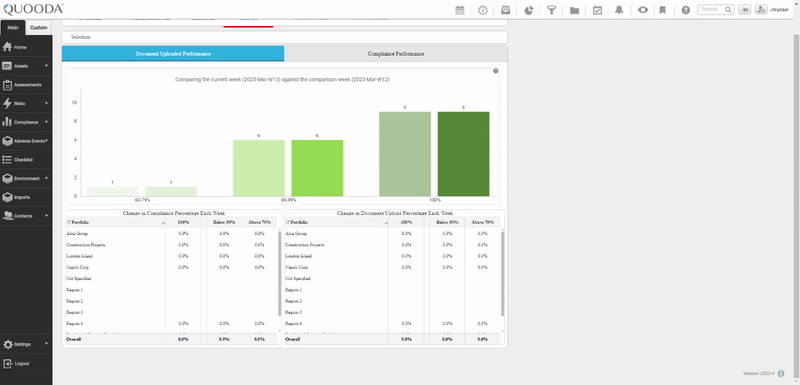Select London Island in Compliance Percentage table
This screenshot has width=800, height=385.
coord(171,256)
